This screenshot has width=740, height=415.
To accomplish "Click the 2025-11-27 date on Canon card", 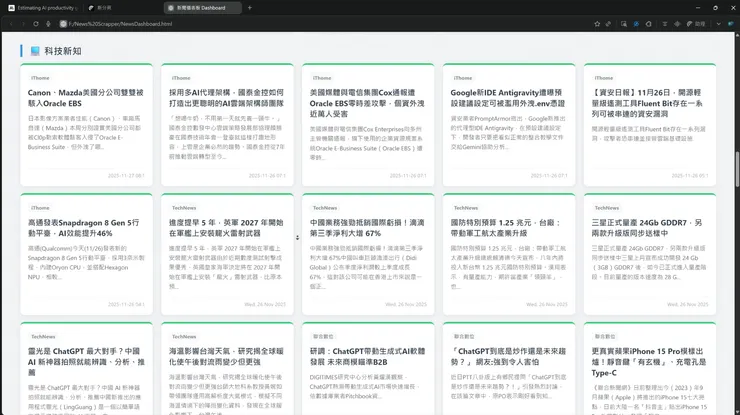I will coord(126,176).
